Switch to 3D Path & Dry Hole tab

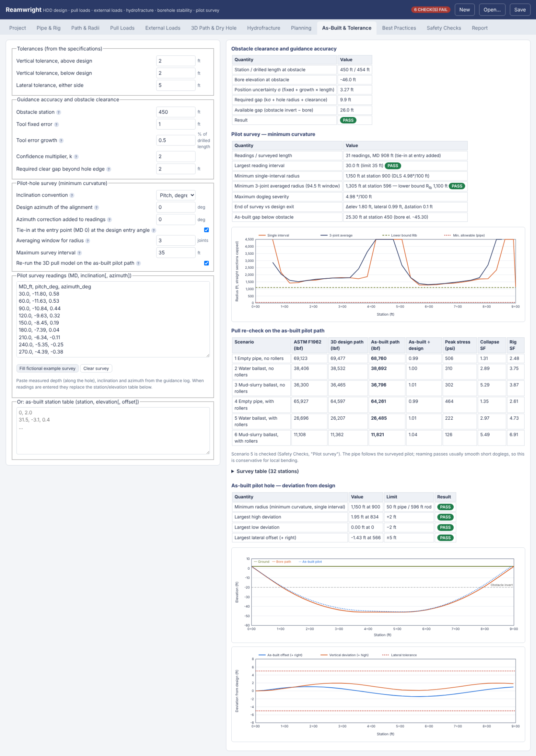pos(214,28)
